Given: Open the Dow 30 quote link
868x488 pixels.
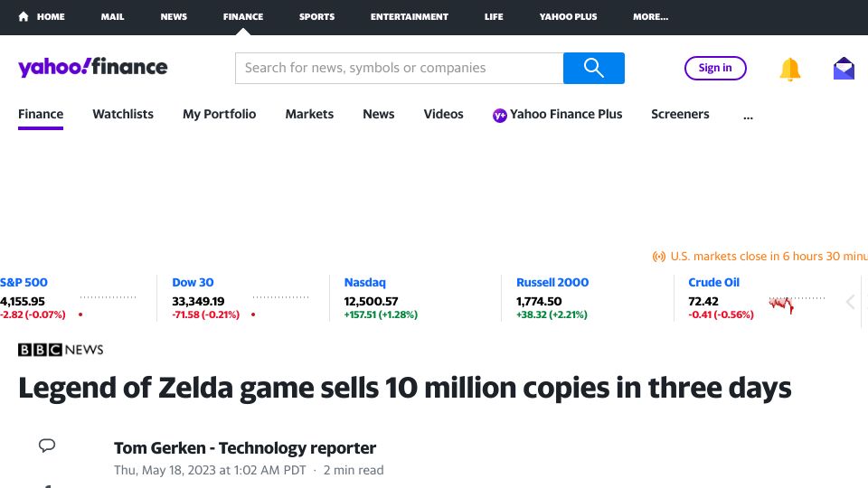Looking at the screenshot, I should click(193, 282).
